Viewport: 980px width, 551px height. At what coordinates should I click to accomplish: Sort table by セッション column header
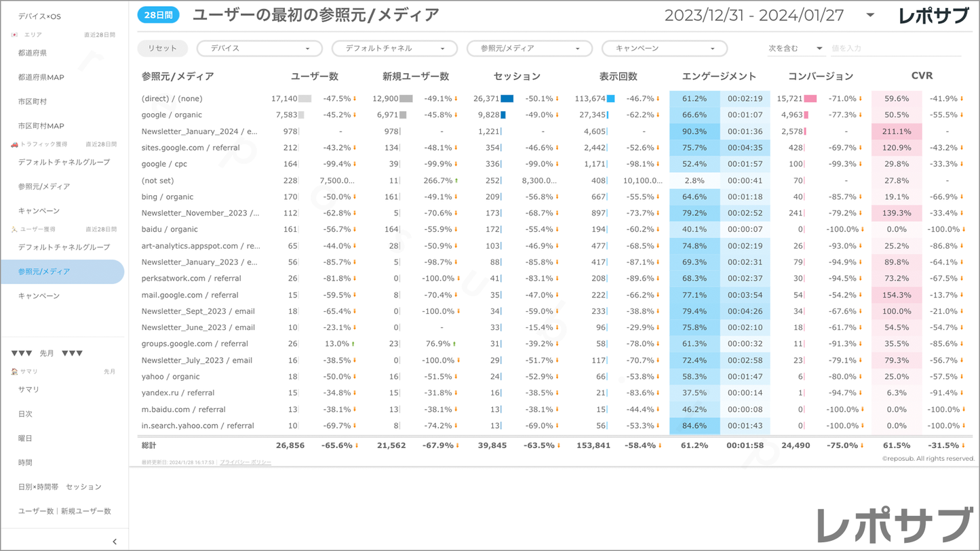517,77
